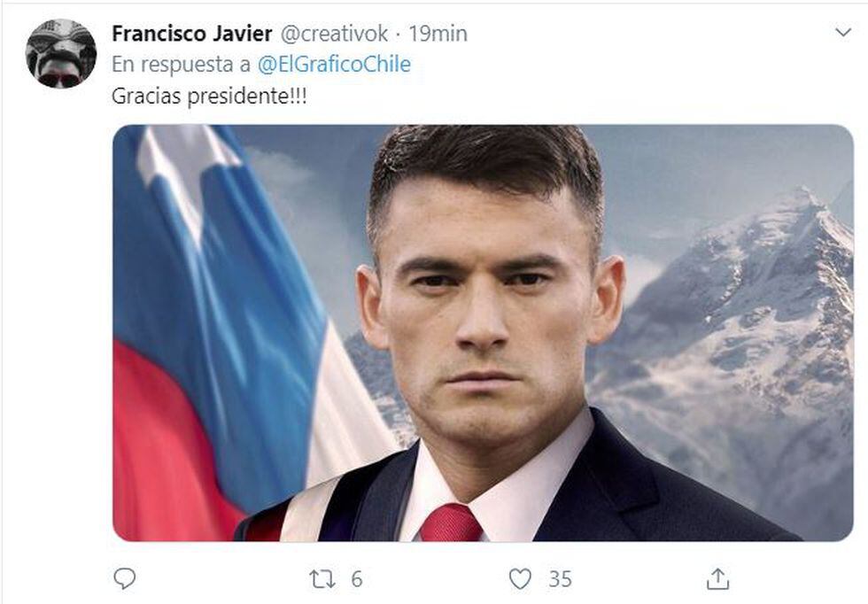
Task: Select the 'Gracias presidente!!!' tweet text
Action: tap(209, 97)
